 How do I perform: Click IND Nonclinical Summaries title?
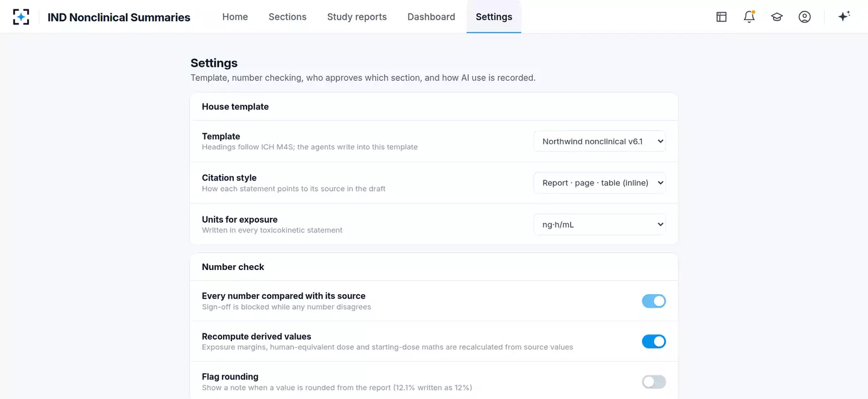(119, 17)
